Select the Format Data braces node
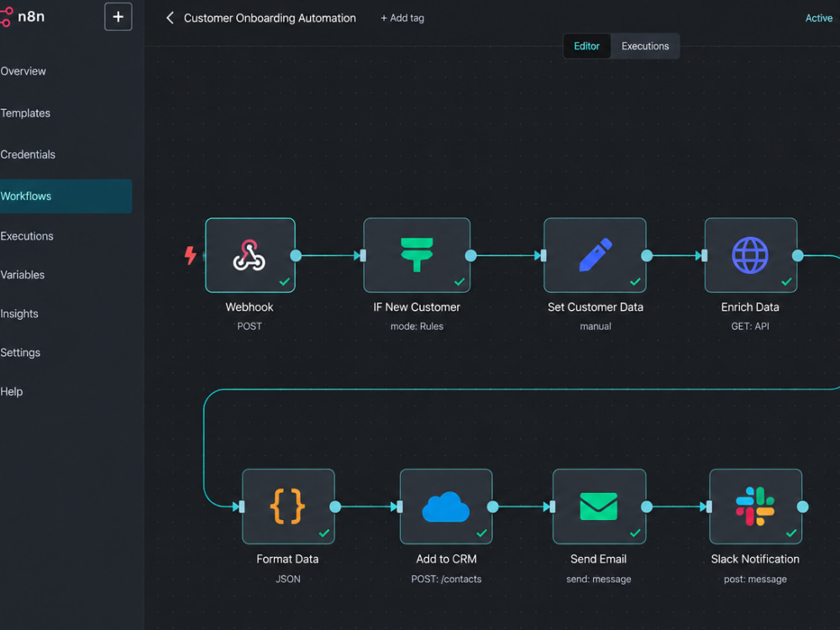This screenshot has height=630, width=840. pos(288,507)
